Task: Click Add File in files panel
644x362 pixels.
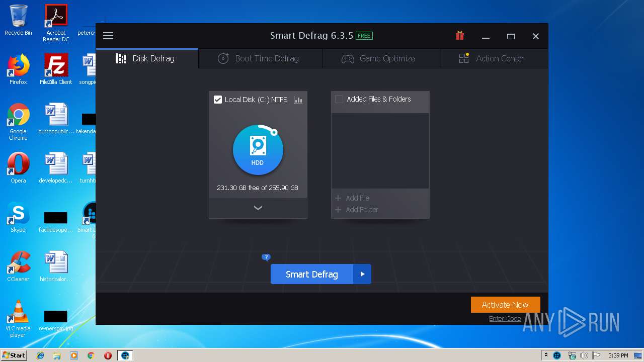Action: (352, 198)
